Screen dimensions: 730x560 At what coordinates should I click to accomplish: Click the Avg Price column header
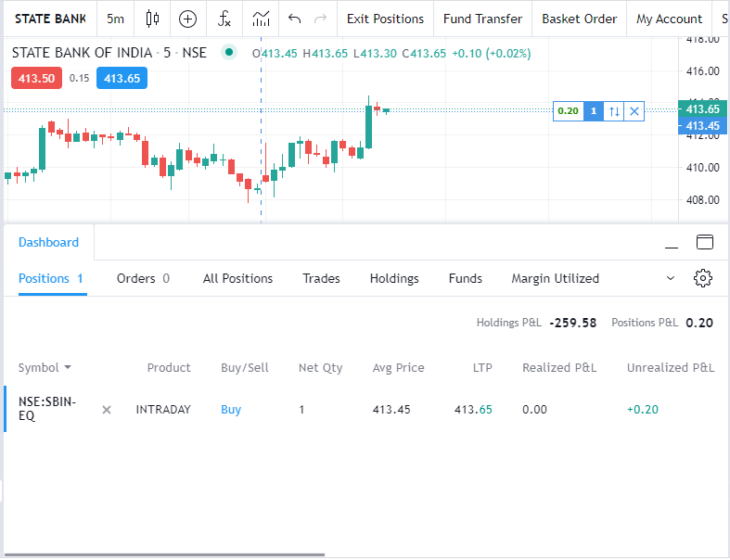click(398, 368)
